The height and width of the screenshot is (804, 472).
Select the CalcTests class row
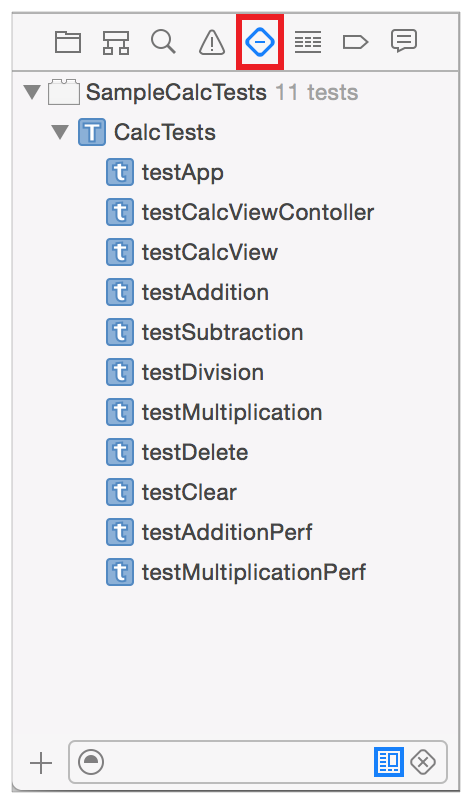[x=236, y=132]
